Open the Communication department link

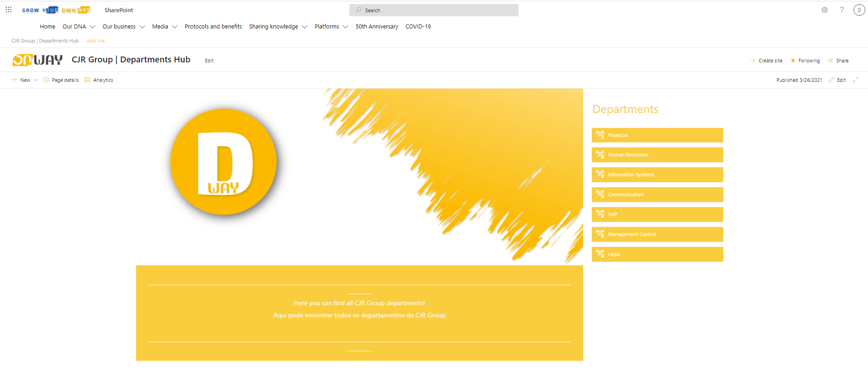(x=657, y=194)
